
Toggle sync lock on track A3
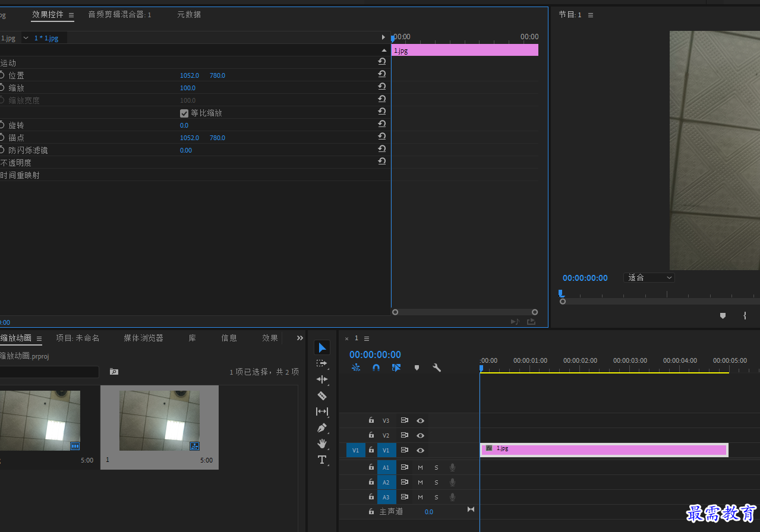click(405, 497)
